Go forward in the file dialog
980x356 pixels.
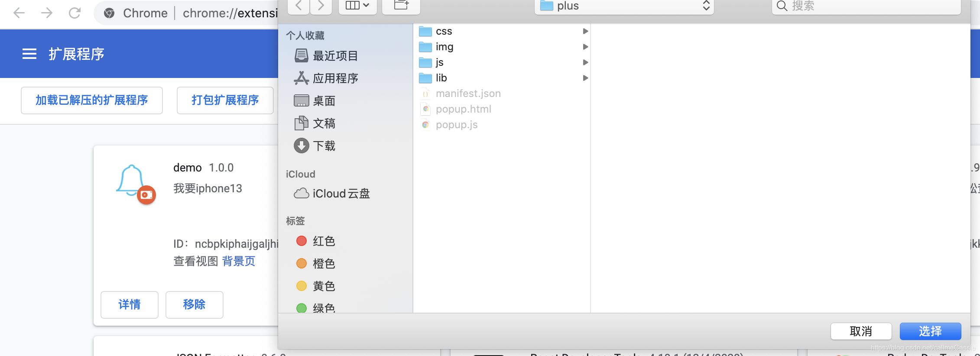321,6
